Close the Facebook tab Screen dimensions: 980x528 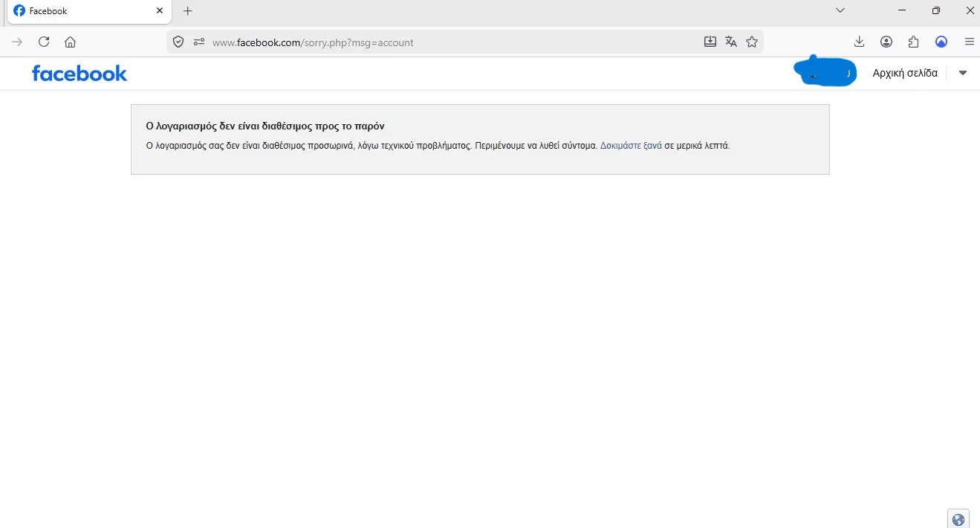click(160, 11)
